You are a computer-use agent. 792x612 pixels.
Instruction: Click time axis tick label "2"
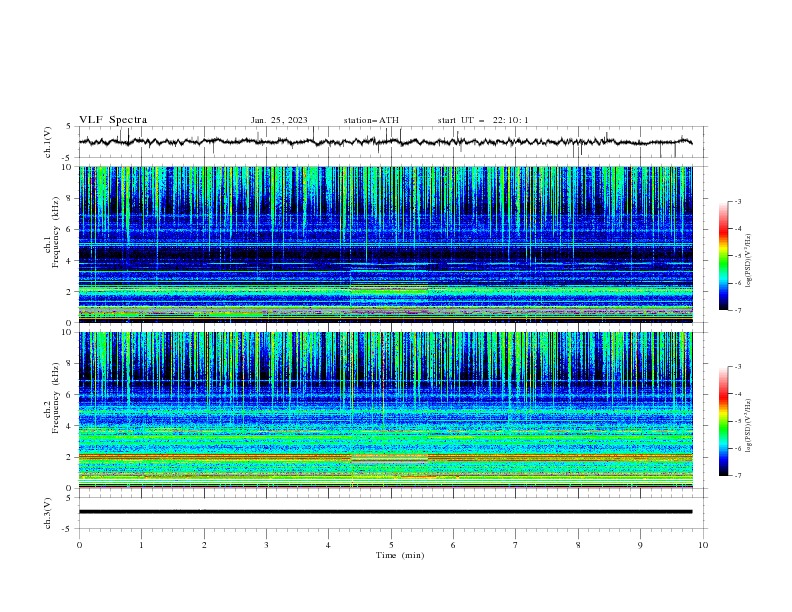pos(204,545)
